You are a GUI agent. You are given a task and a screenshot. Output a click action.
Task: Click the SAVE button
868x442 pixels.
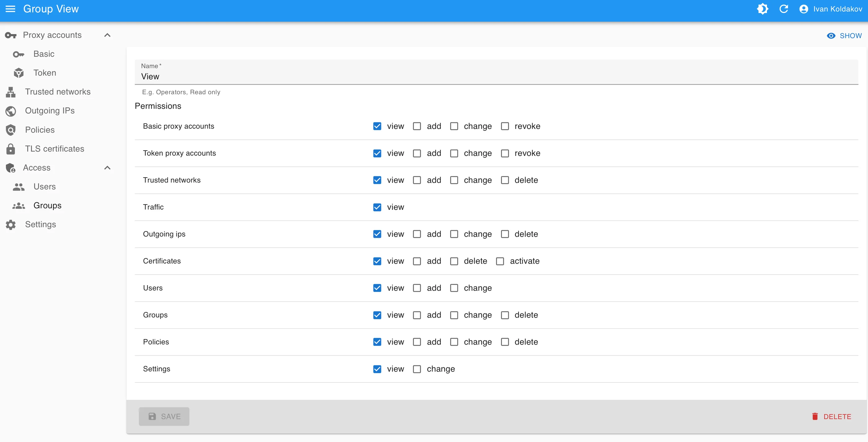pos(164,416)
